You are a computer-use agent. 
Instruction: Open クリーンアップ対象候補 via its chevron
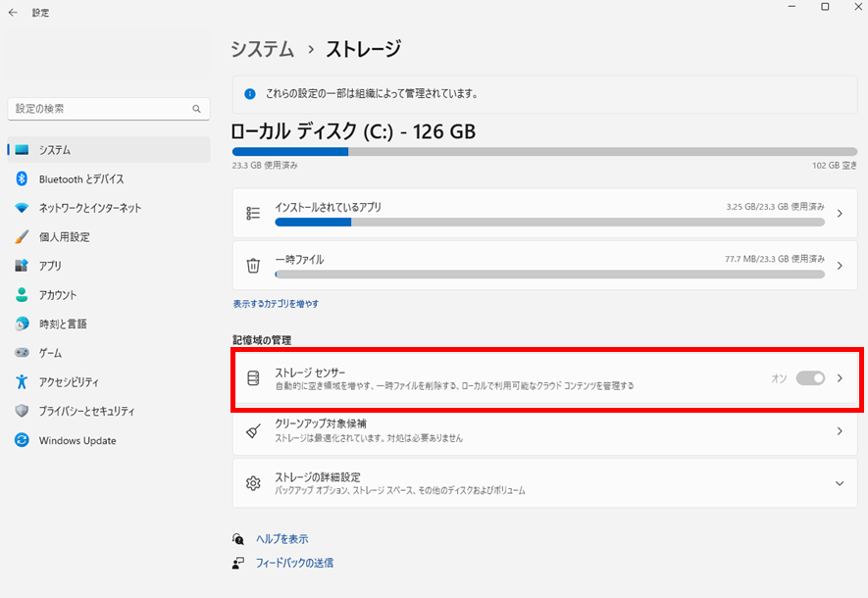(x=840, y=431)
